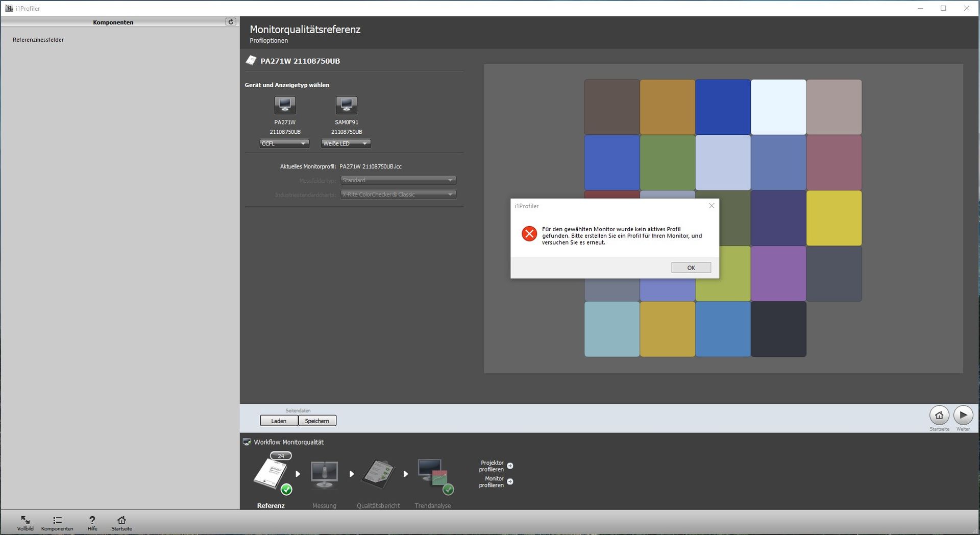Image resolution: width=980 pixels, height=535 pixels.
Task: Open the Trendanalyse workflow icon
Action: (x=433, y=474)
